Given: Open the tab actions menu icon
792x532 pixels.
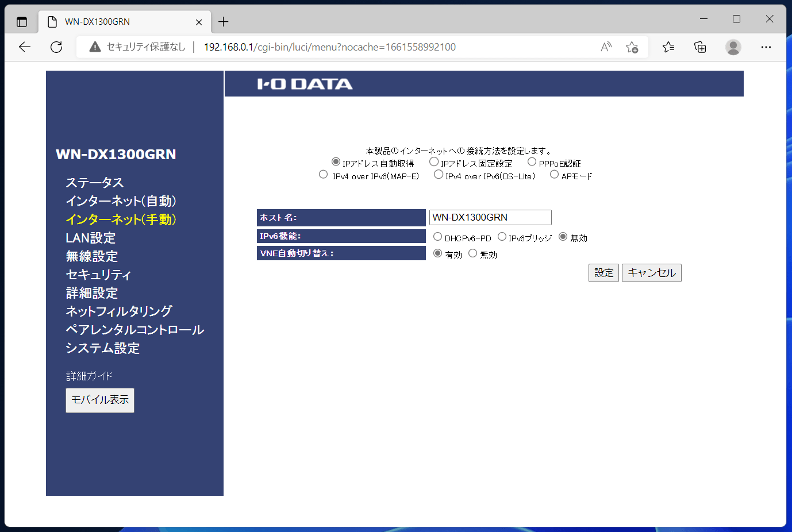Looking at the screenshot, I should click(22, 22).
